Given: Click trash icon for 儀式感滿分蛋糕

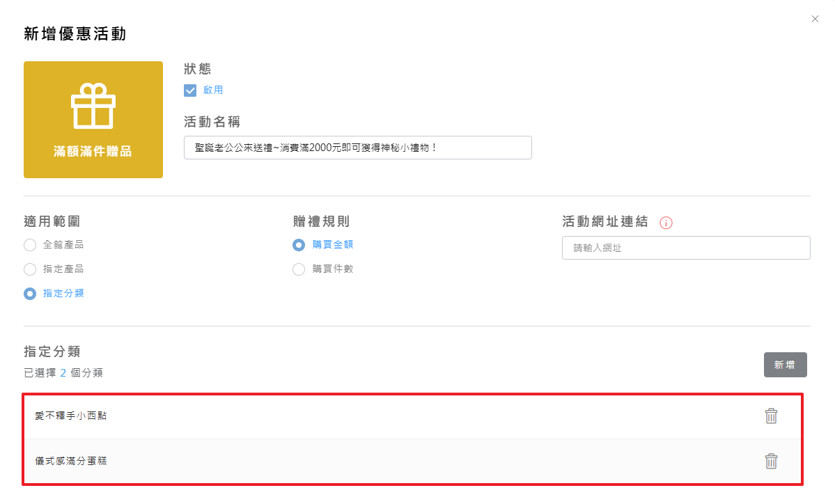Looking at the screenshot, I should point(771,461).
